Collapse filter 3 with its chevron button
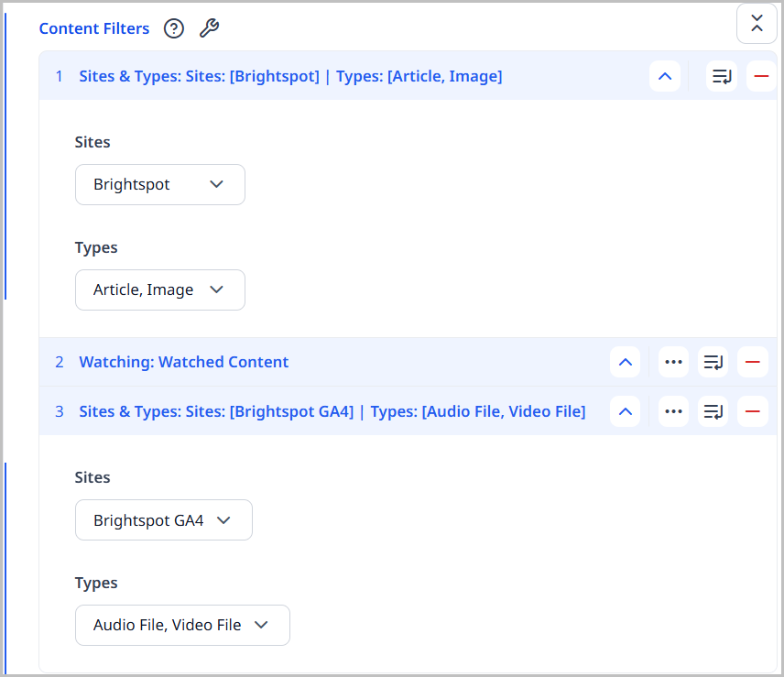 [x=625, y=411]
